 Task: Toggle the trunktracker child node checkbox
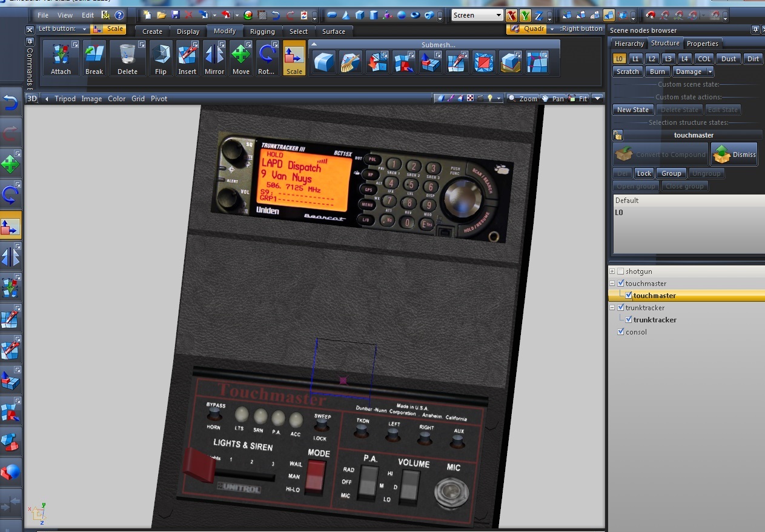[628, 320]
